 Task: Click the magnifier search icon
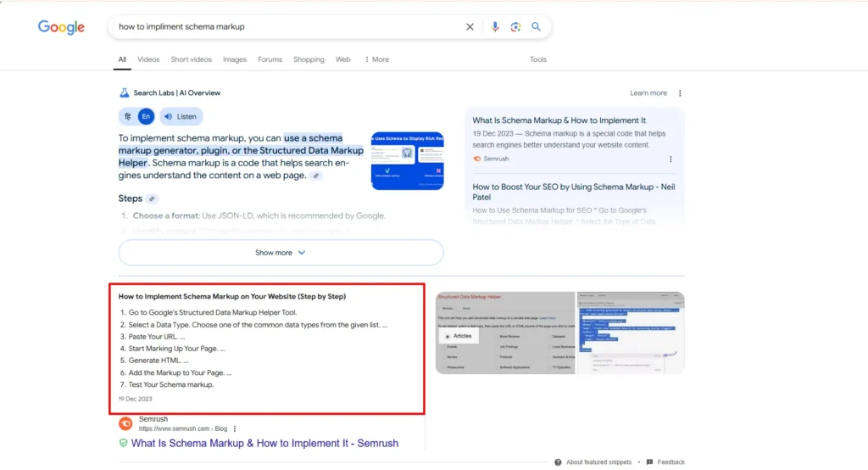coord(536,26)
